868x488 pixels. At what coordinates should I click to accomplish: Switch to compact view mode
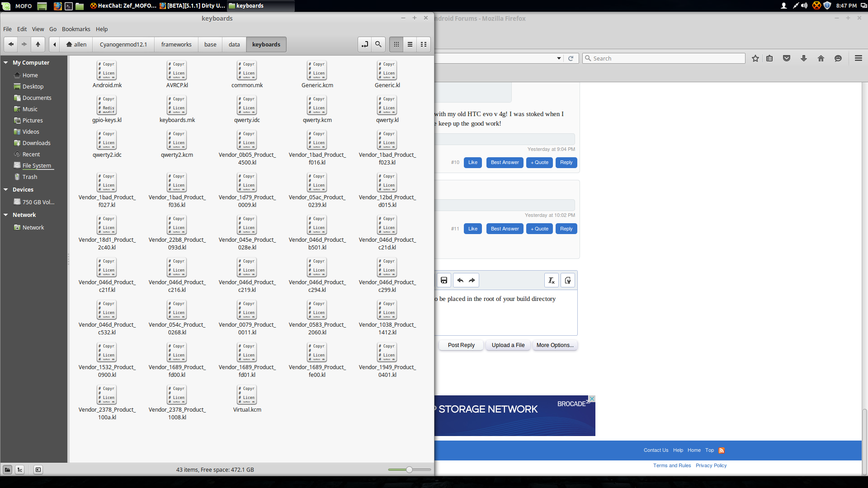(x=424, y=44)
